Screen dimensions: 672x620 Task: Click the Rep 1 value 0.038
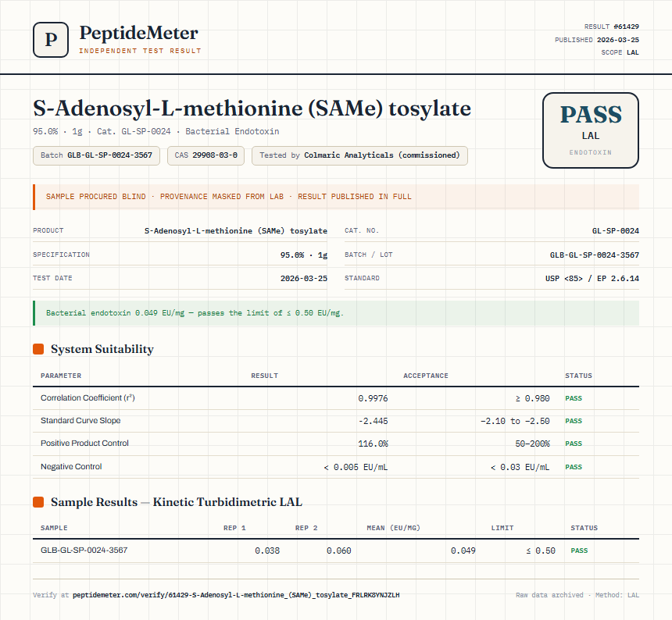click(x=267, y=551)
